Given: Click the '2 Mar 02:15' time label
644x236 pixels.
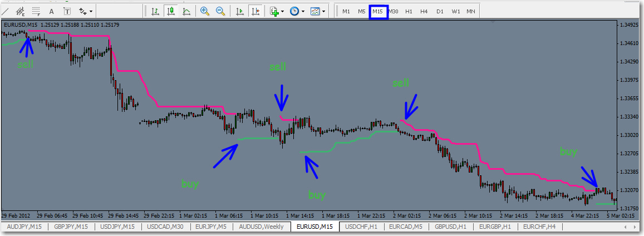Looking at the screenshot, I should 407,215.
